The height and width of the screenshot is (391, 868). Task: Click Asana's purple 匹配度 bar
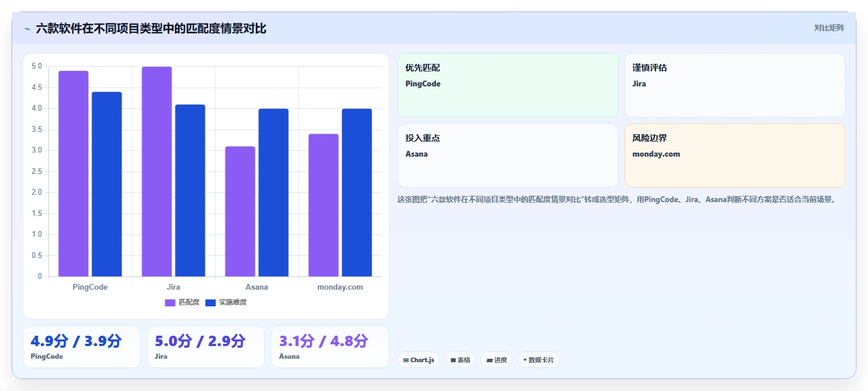[x=240, y=211]
